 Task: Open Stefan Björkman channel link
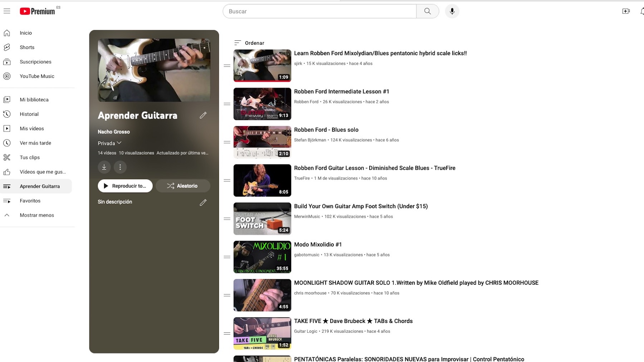[x=310, y=140]
